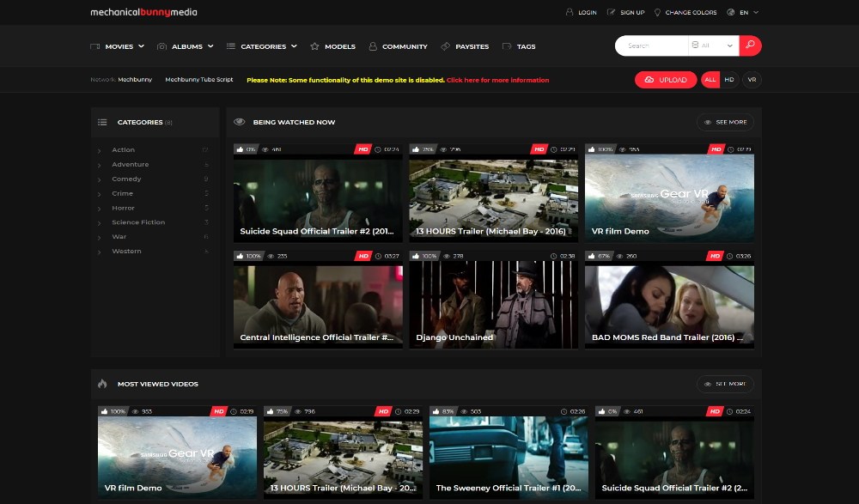Click the login user icon
This screenshot has width=859, height=504.
pyautogui.click(x=570, y=12)
